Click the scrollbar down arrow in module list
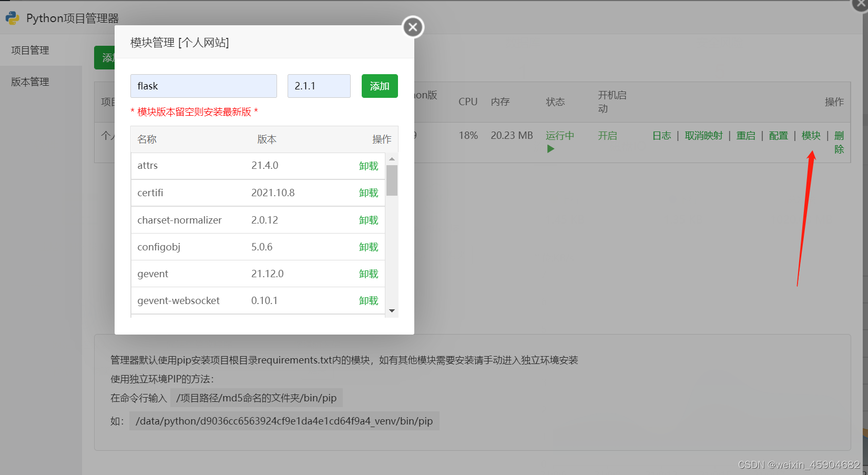This screenshot has height=475, width=868. 392,310
